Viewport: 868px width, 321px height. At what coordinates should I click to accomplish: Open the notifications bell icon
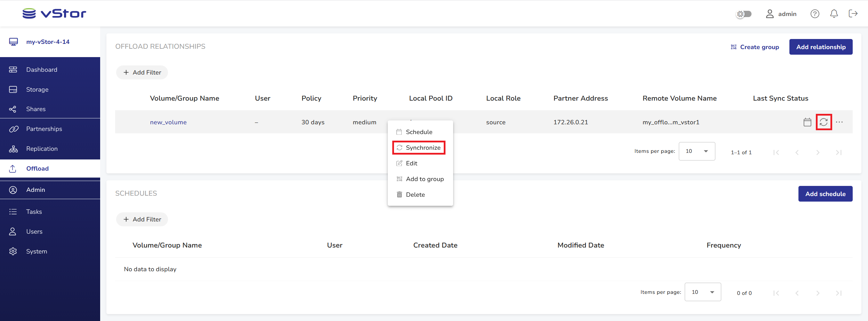pos(834,14)
